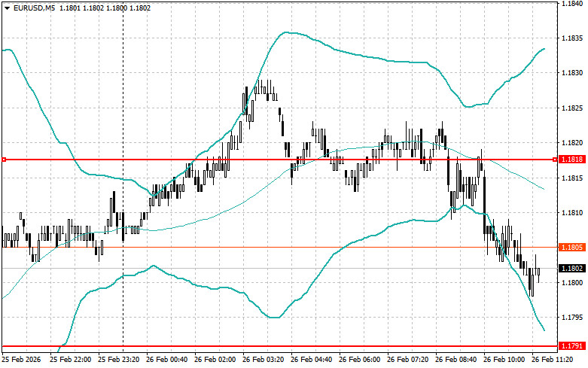This screenshot has height=368, width=588.
Task: Select the red 1.1818 price level label
Action: click(572, 160)
